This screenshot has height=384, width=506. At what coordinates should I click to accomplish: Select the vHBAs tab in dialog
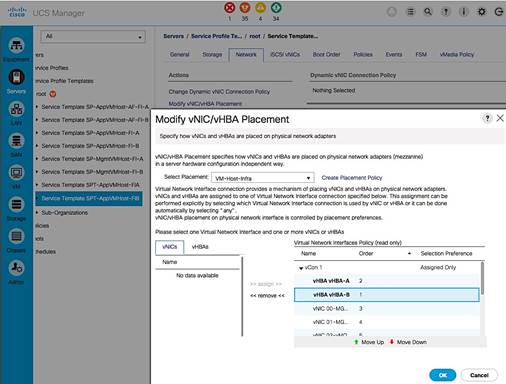tap(200, 247)
